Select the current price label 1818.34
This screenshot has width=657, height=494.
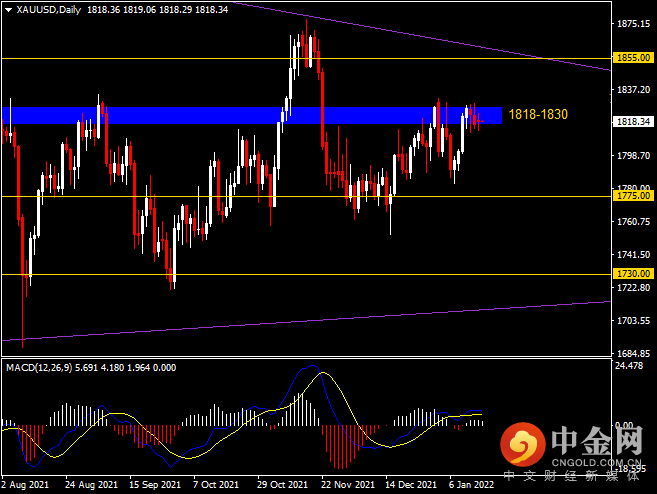coord(634,122)
